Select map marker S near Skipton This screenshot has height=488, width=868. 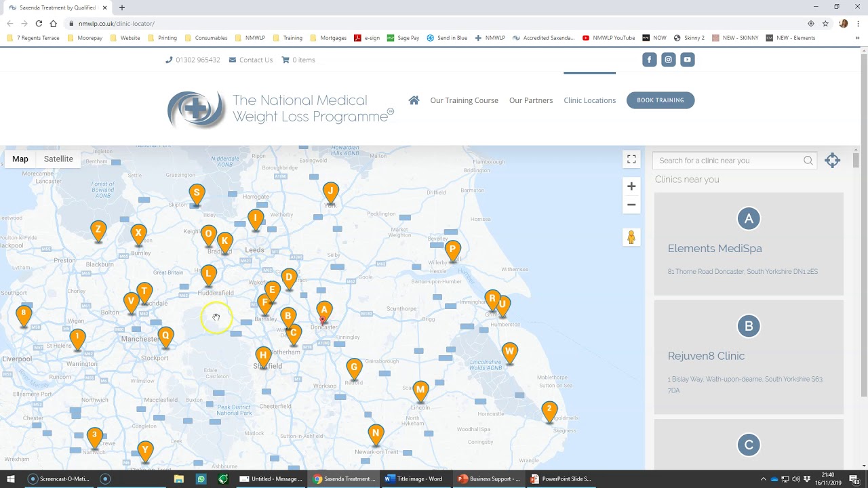click(x=197, y=195)
